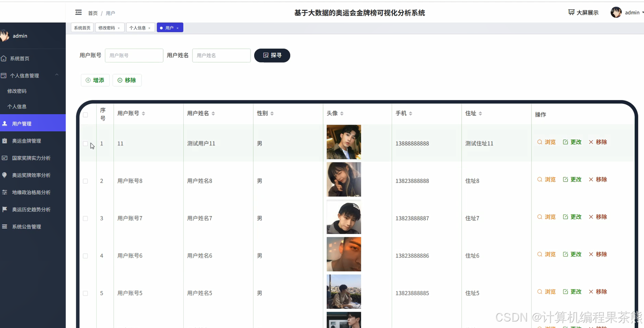Open 个人信息 in the sidebar
The width and height of the screenshot is (644, 328).
pos(33,107)
